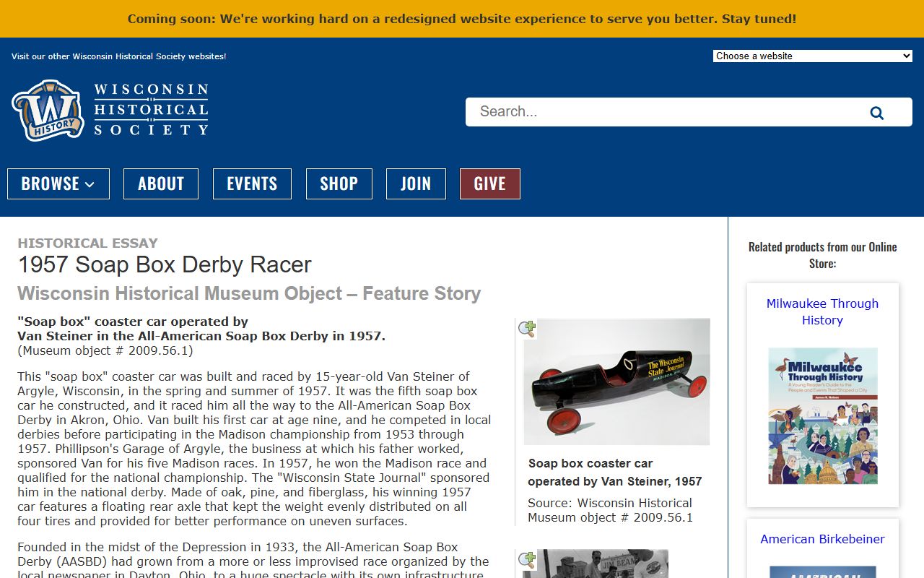Click the Wisconsin Historical Society wordmark text
Viewport: 924px width, 578px height.
coord(151,110)
